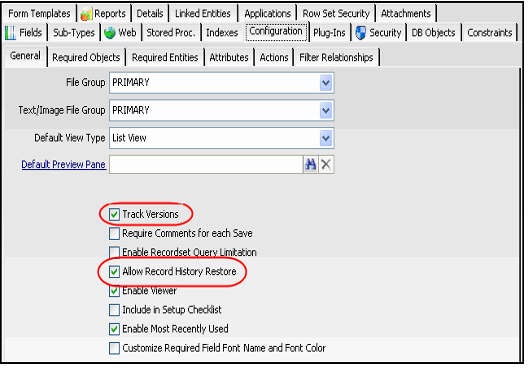Switch to the Sub-Types tab
This screenshot has height=373, width=528.
click(74, 33)
